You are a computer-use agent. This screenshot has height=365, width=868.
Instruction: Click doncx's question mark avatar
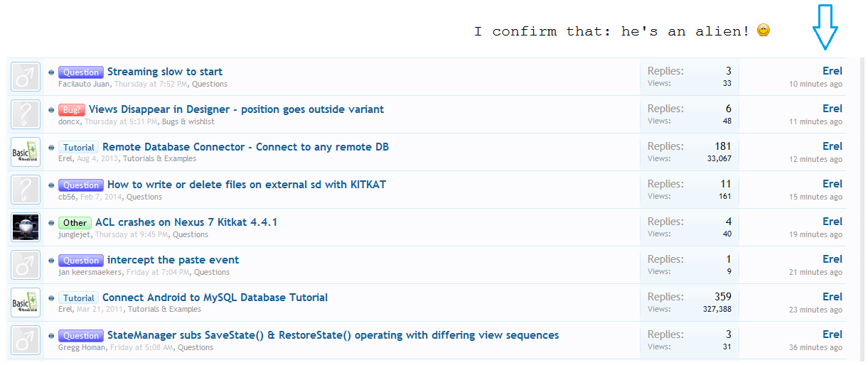(x=26, y=114)
